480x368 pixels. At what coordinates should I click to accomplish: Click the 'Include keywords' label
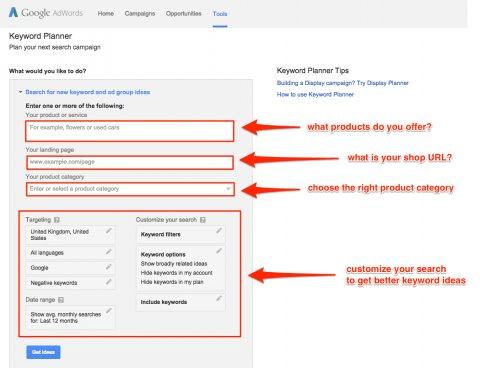pyautogui.click(x=164, y=302)
